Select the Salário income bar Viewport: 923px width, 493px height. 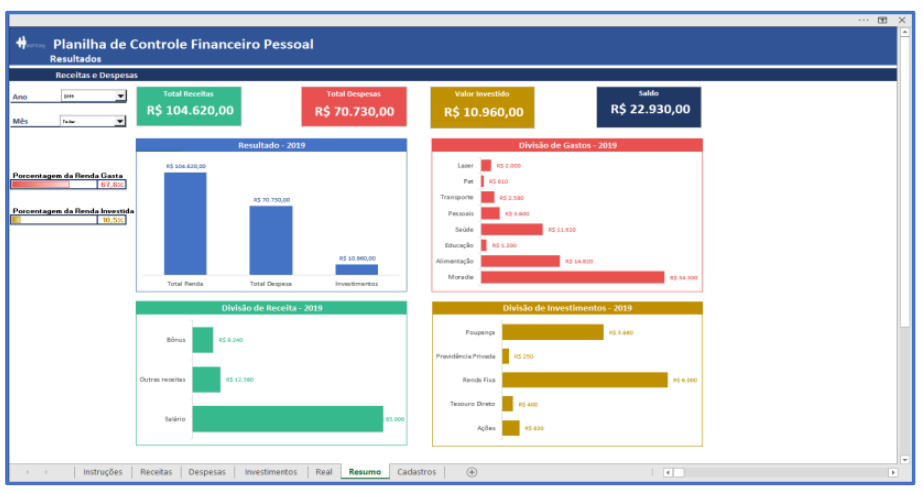click(x=287, y=419)
